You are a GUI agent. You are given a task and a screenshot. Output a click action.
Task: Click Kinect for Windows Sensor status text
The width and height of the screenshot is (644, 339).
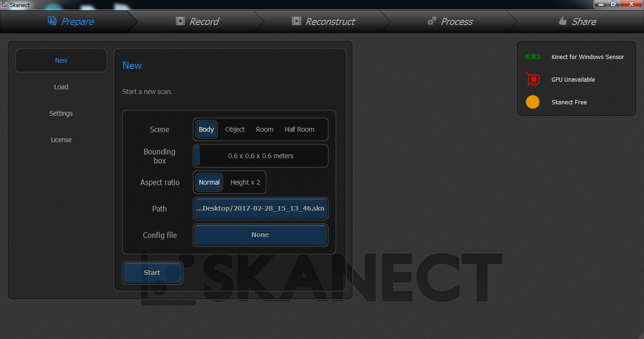pos(587,57)
